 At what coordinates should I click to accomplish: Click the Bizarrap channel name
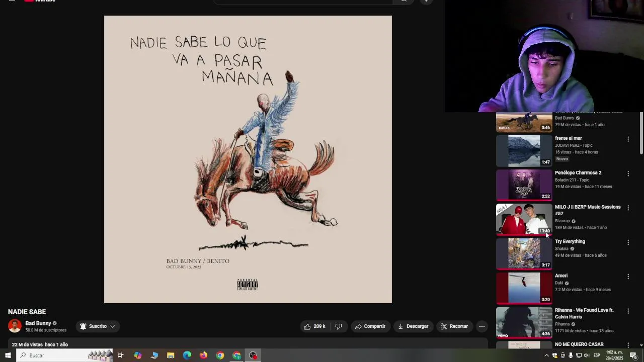pos(562,221)
